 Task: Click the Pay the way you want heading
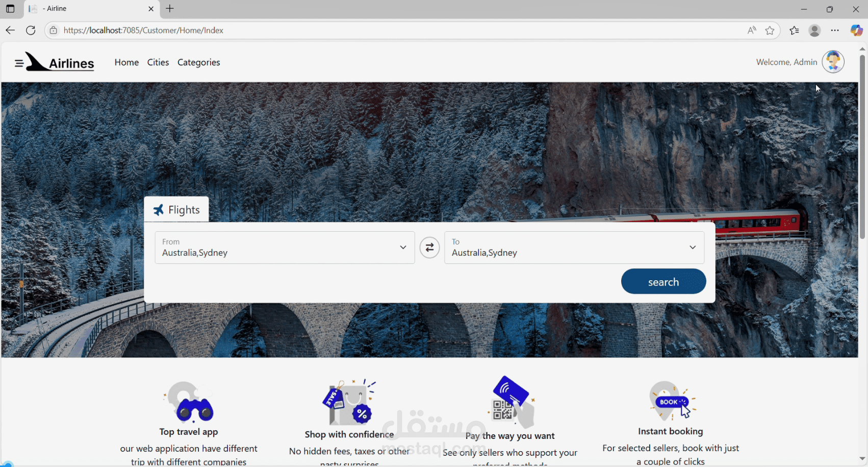click(x=510, y=436)
